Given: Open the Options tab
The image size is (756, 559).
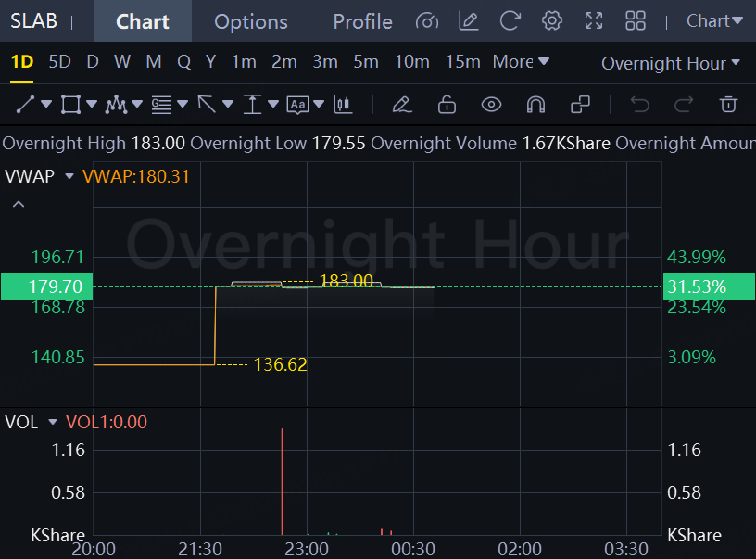Looking at the screenshot, I should click(x=251, y=21).
